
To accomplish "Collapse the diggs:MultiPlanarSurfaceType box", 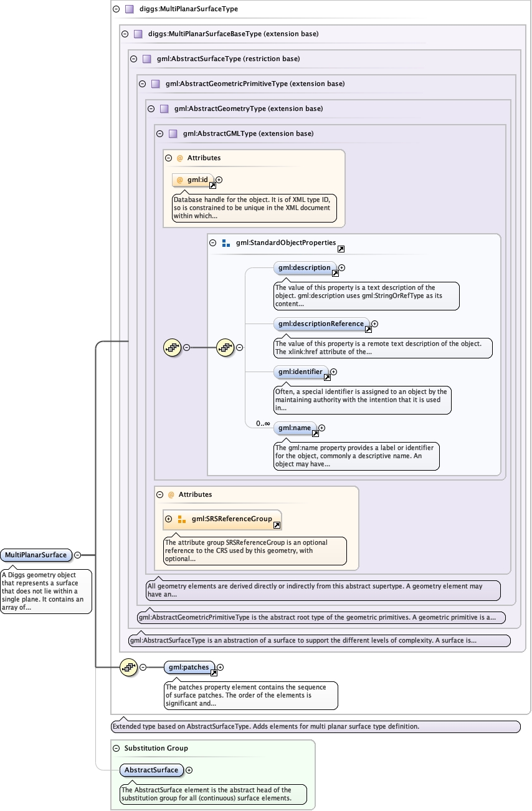I will click(x=116, y=9).
